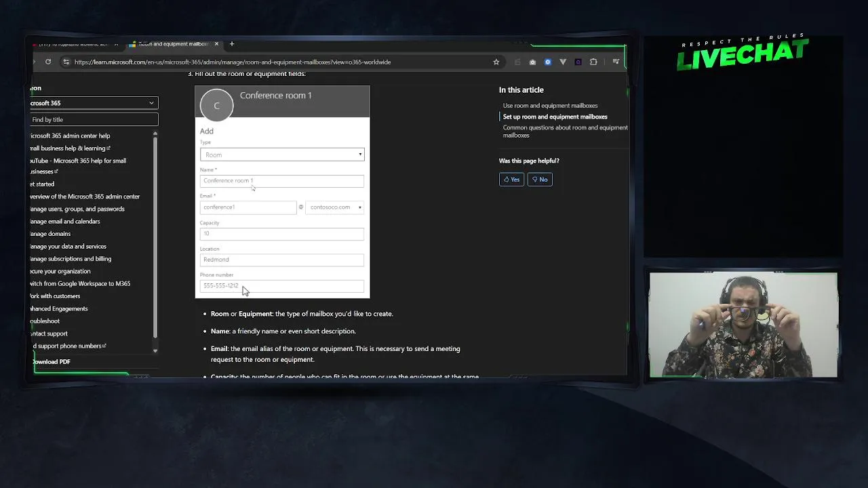Expand Troubleshoot section
This screenshot has width=868, height=488.
45,321
